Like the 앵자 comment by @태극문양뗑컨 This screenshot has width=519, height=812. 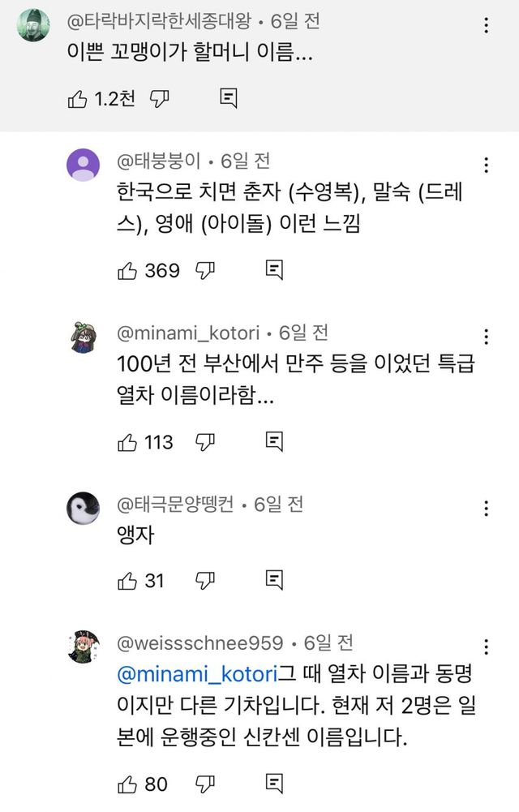pos(127,580)
